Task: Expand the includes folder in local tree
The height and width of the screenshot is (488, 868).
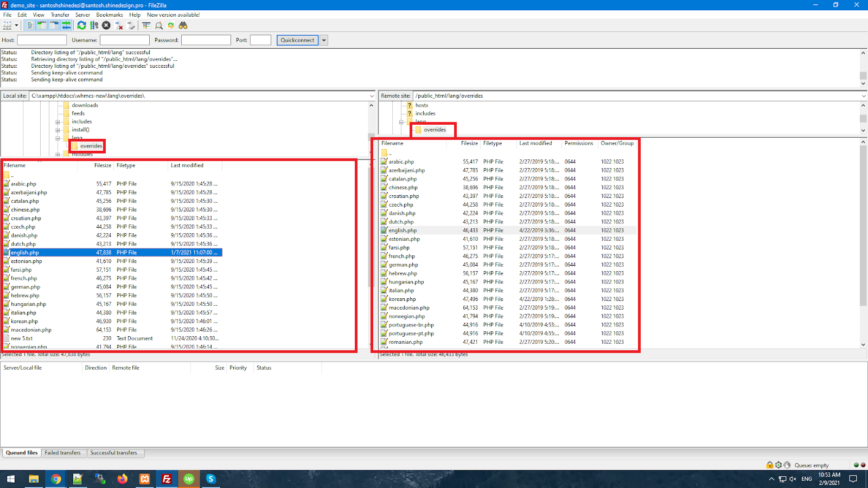Action: 59,121
